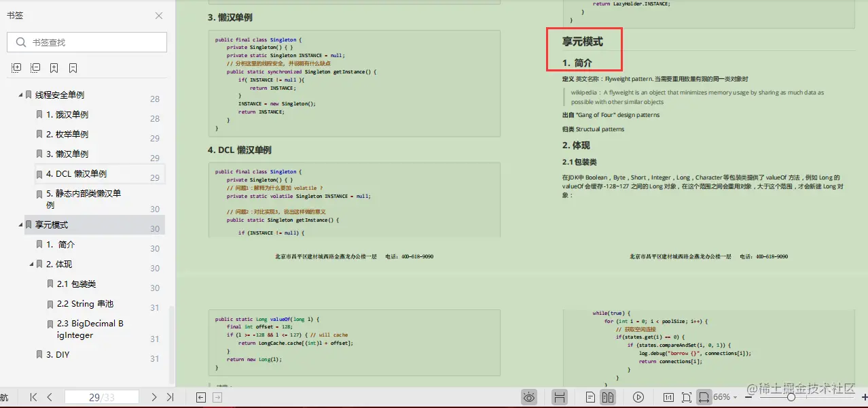The width and height of the screenshot is (868, 408).
Task: Click the fit page icon
Action: pyautogui.click(x=687, y=397)
